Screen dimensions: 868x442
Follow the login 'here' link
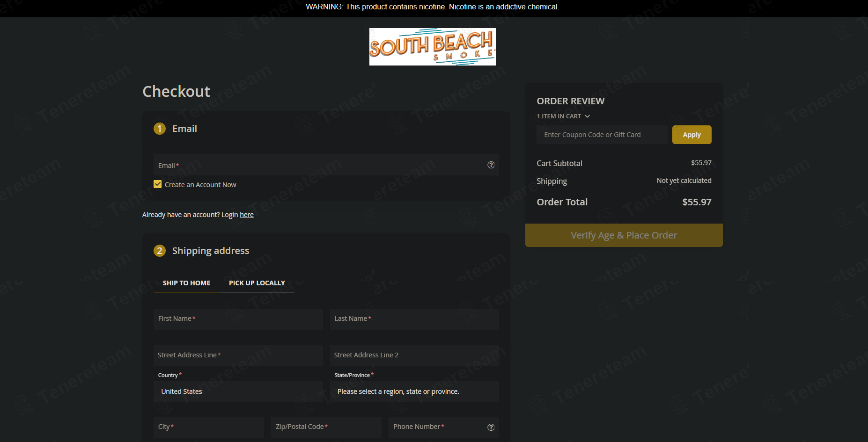point(247,215)
